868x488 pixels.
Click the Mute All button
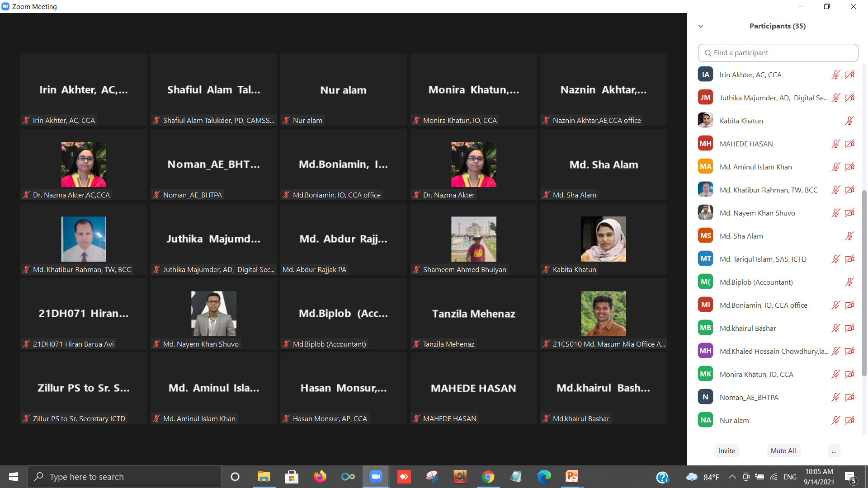pyautogui.click(x=783, y=450)
